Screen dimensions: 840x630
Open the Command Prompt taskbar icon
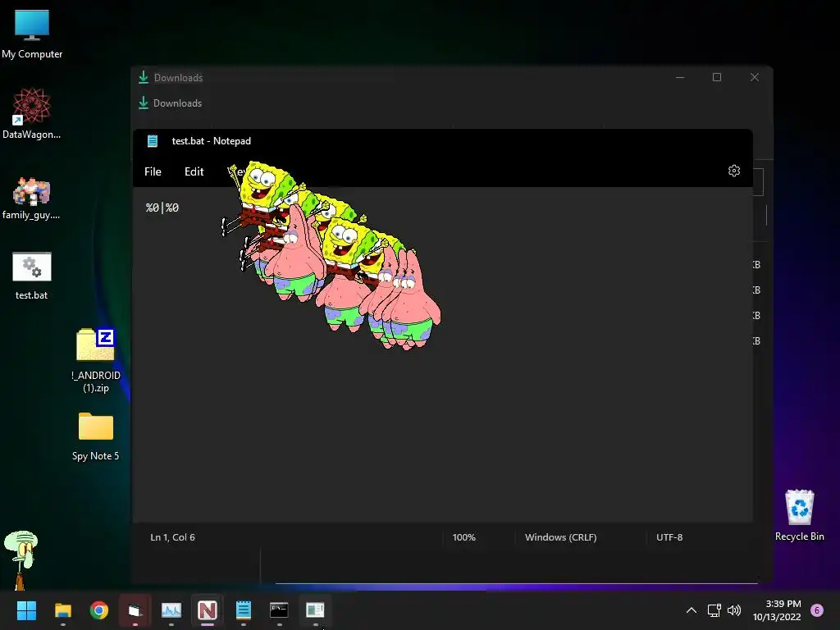click(x=279, y=610)
